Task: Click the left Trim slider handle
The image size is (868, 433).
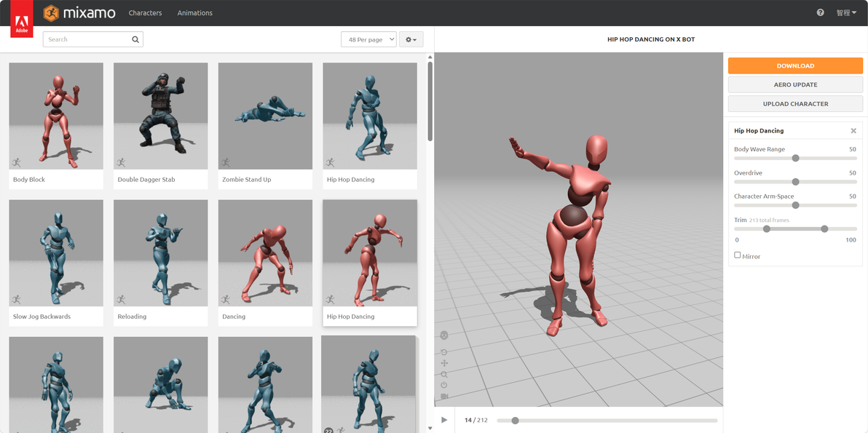Action: [x=767, y=229]
